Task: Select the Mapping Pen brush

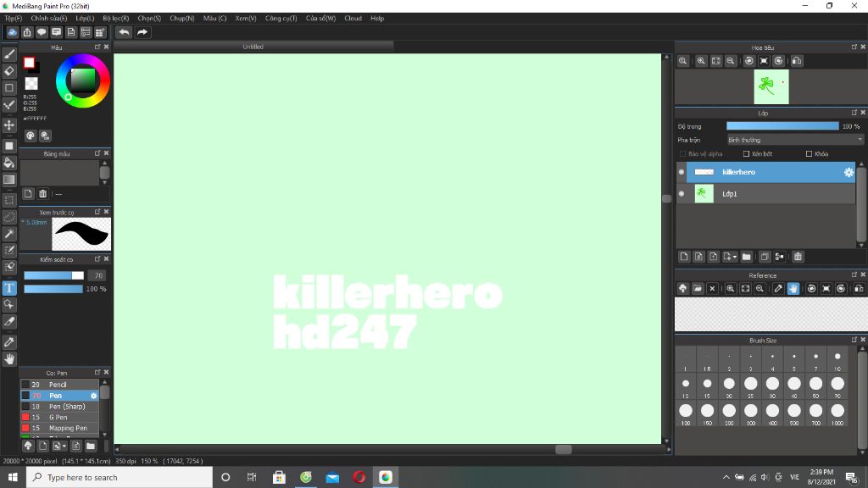Action: click(x=60, y=428)
